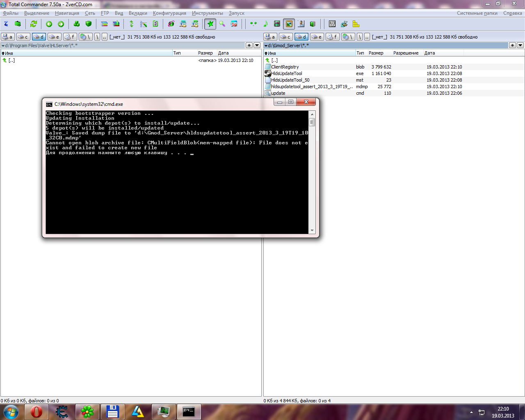The image size is (525, 420).
Task: Open the Навигация menu
Action: tap(67, 13)
